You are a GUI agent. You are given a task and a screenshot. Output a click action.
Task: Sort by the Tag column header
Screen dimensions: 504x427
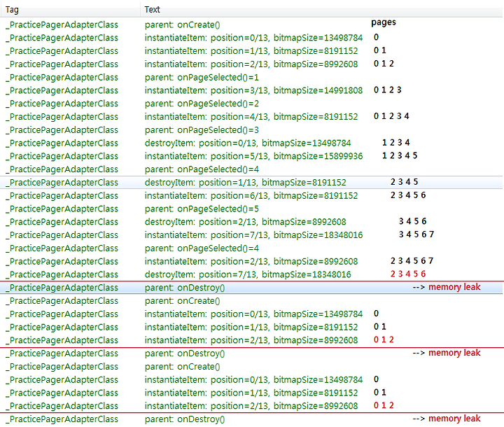tap(70, 10)
